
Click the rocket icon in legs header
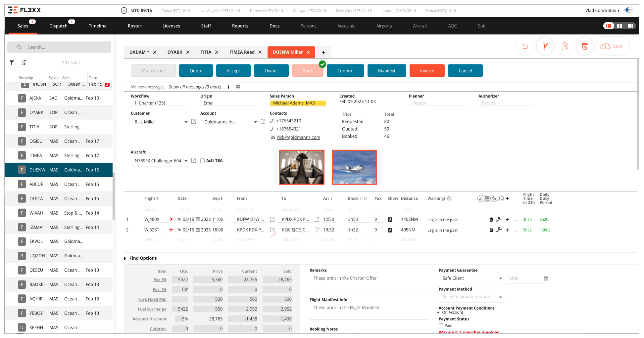(501, 198)
